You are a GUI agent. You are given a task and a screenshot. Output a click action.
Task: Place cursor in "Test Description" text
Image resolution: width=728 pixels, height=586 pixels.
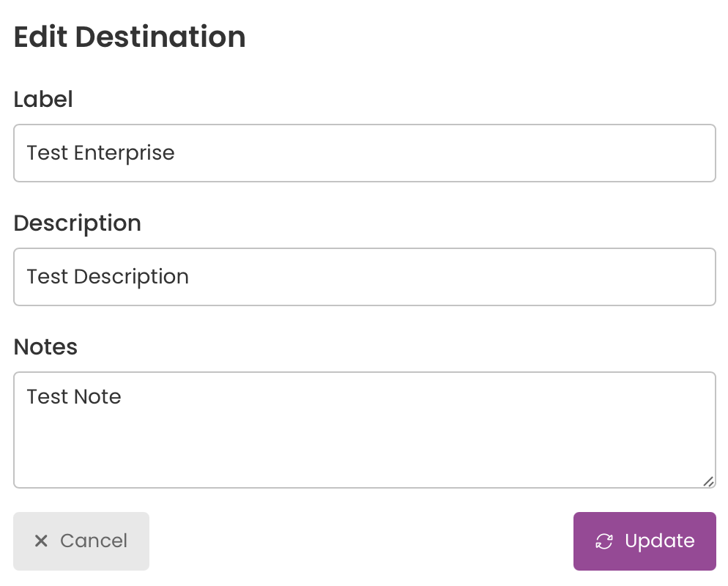[108, 277]
